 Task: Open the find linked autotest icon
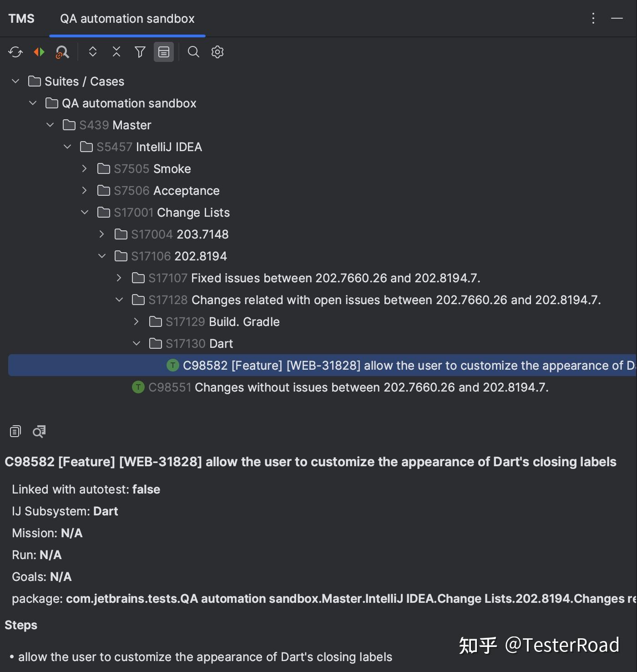click(x=62, y=52)
